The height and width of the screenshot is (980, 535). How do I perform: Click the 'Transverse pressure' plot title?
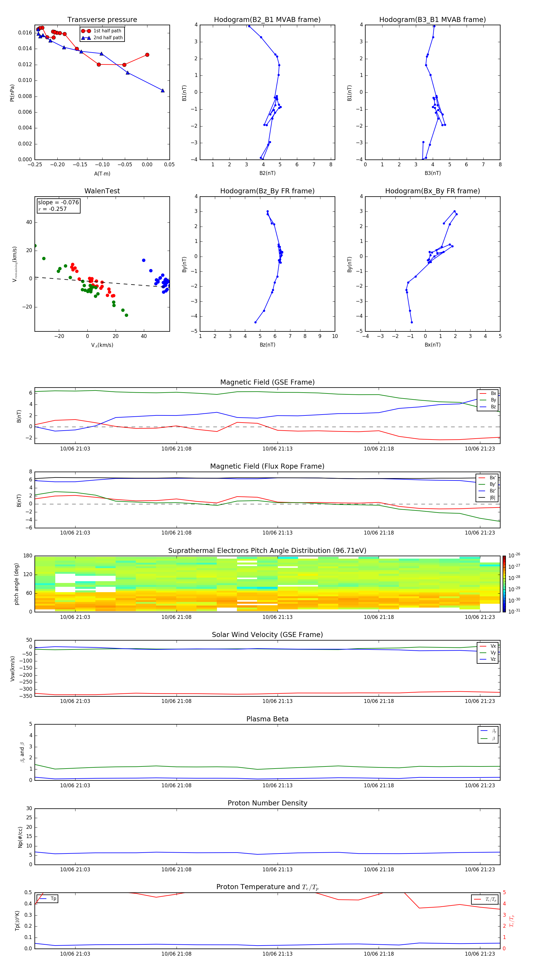[102, 19]
